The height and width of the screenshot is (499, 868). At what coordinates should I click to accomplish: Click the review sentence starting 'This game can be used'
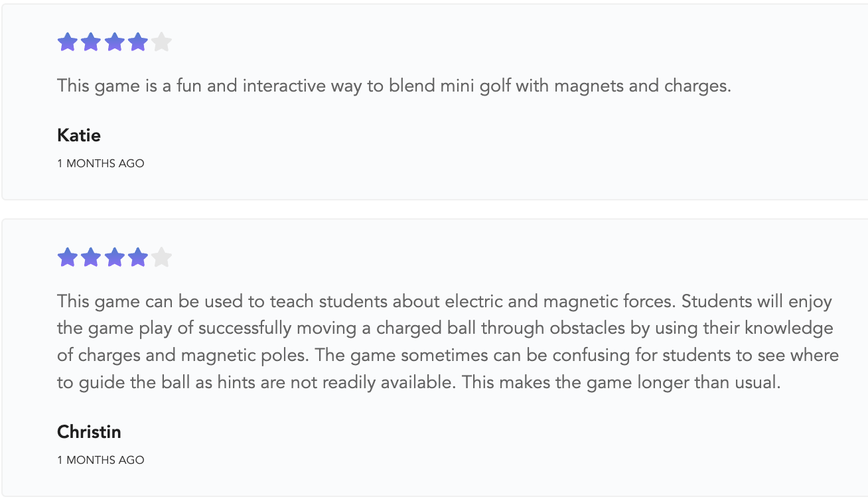coord(367,301)
